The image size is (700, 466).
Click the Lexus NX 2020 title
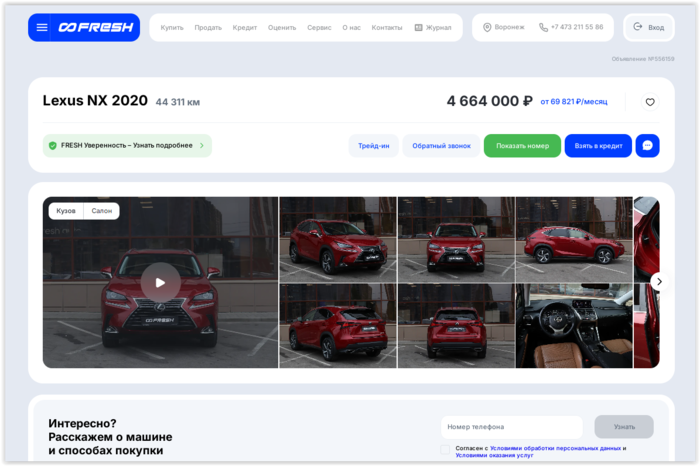(95, 100)
